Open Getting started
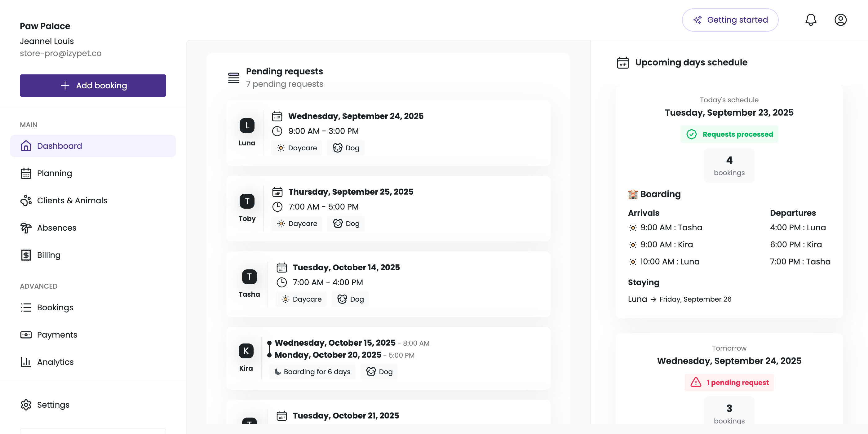This screenshot has height=434, width=868. tap(730, 20)
